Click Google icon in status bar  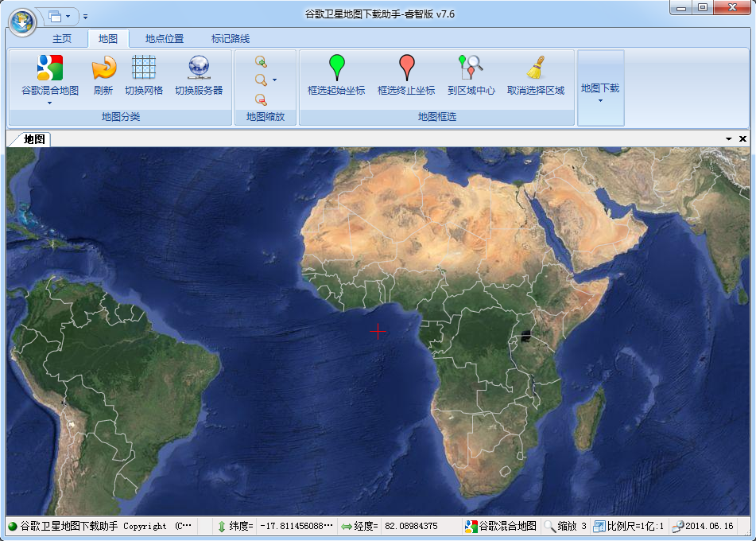[x=471, y=526]
